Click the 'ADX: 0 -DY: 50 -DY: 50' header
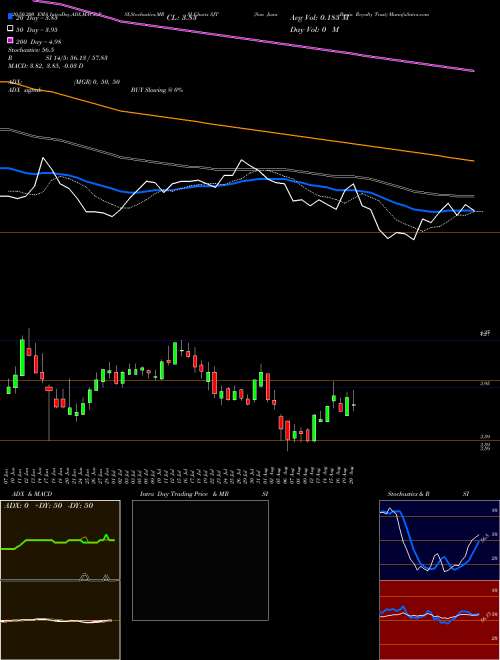 pos(48,505)
